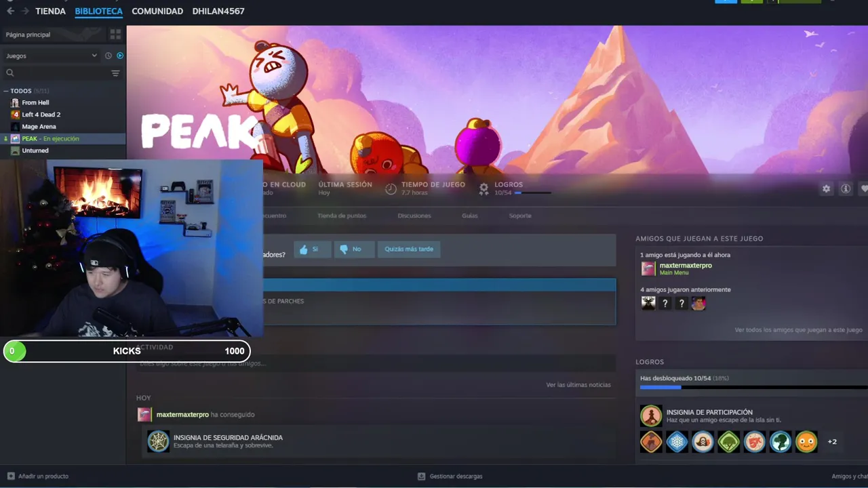Click first previously-played friend avatar
Viewport: 868px width, 488px height.
[648, 304]
